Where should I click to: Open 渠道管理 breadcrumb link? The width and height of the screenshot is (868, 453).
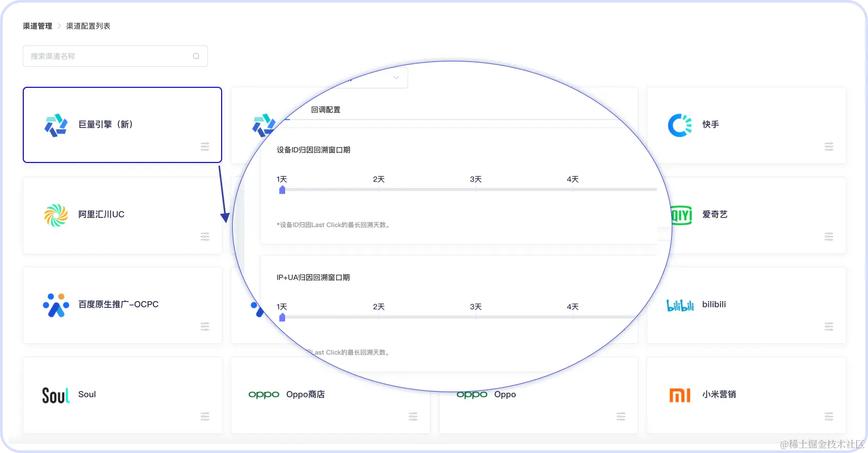[38, 26]
